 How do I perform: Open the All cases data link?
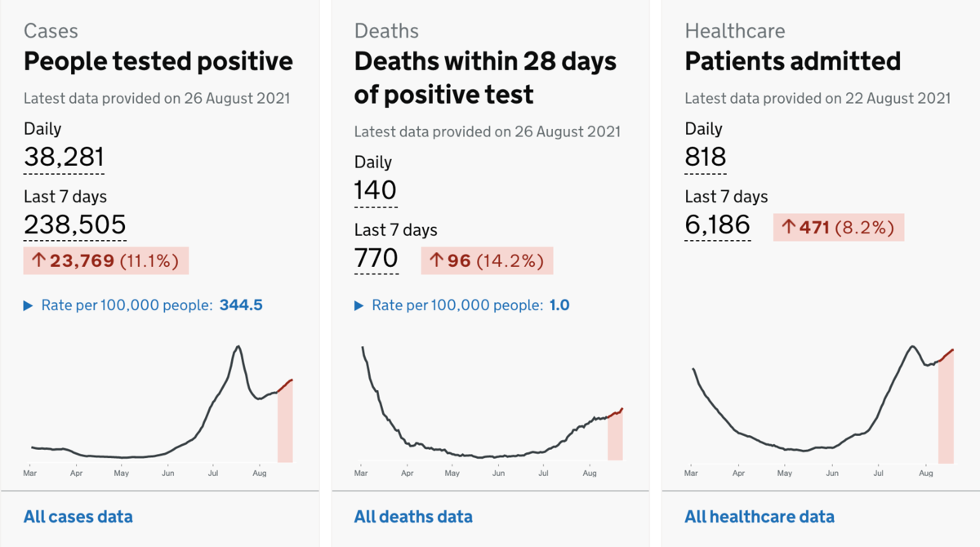(78, 517)
